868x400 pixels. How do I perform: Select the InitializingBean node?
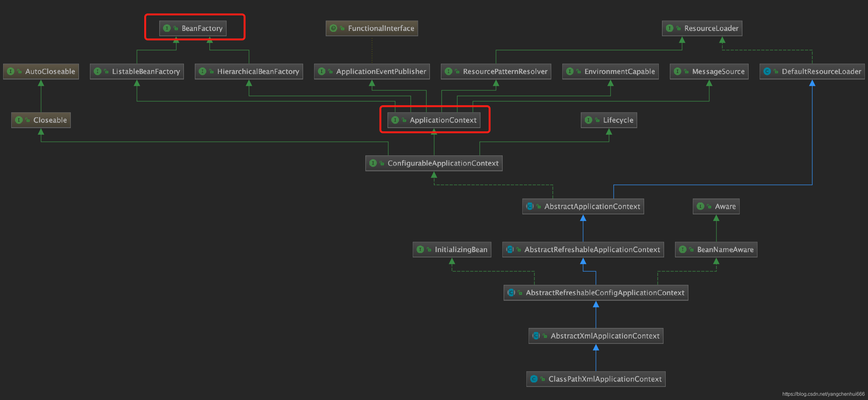461,250
